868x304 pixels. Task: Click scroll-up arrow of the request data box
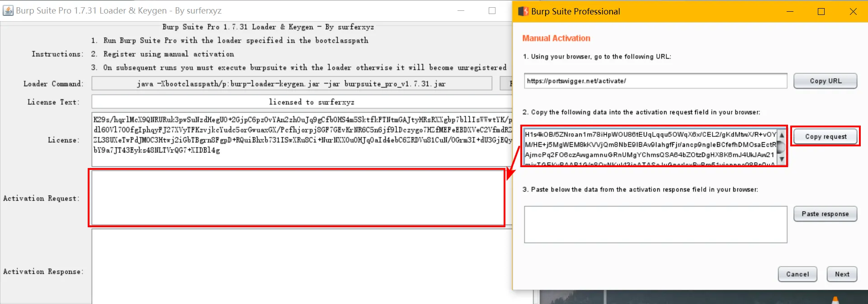point(782,135)
